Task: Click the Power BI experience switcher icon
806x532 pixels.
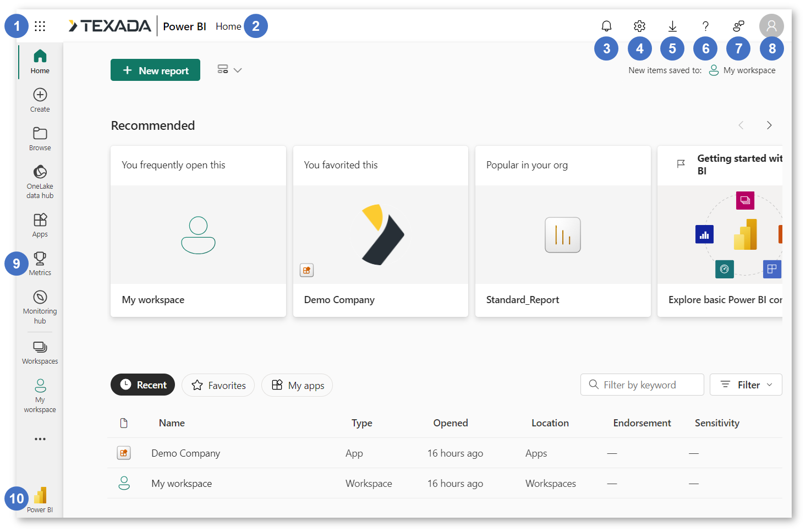Action: (x=40, y=500)
